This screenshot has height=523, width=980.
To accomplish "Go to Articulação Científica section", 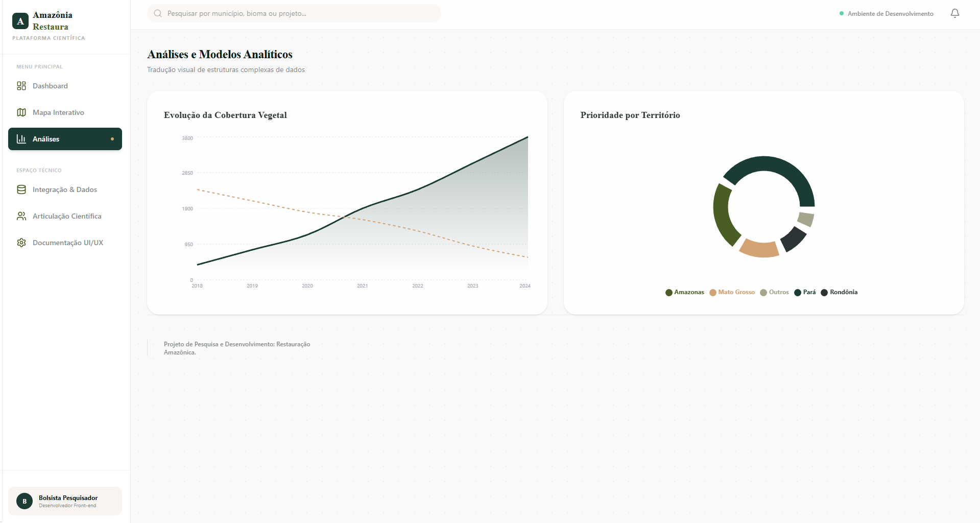I will tap(67, 216).
